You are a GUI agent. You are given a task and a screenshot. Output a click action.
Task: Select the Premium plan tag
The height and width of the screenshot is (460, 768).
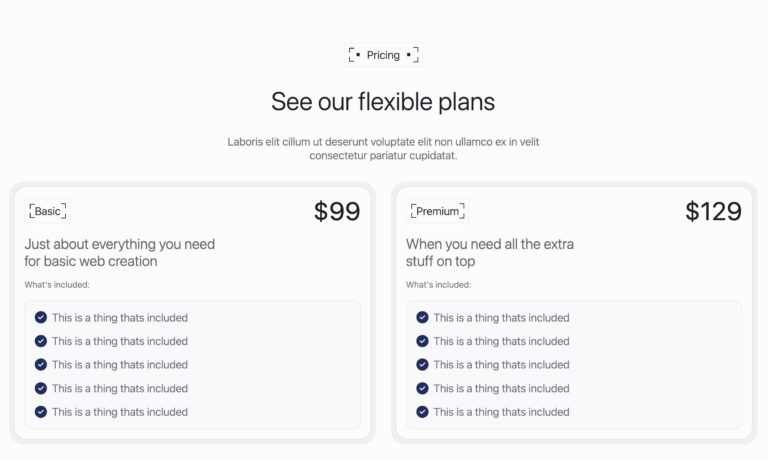coord(437,211)
